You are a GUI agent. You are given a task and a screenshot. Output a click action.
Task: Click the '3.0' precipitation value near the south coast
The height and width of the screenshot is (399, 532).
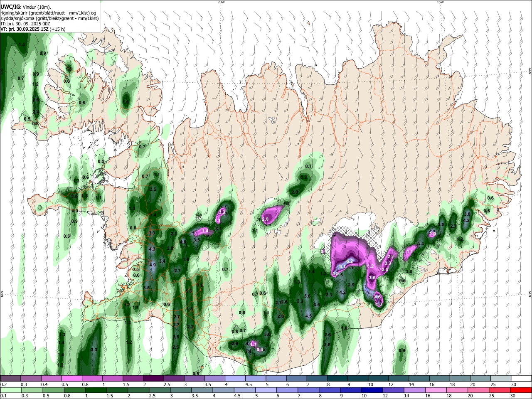[267, 335]
